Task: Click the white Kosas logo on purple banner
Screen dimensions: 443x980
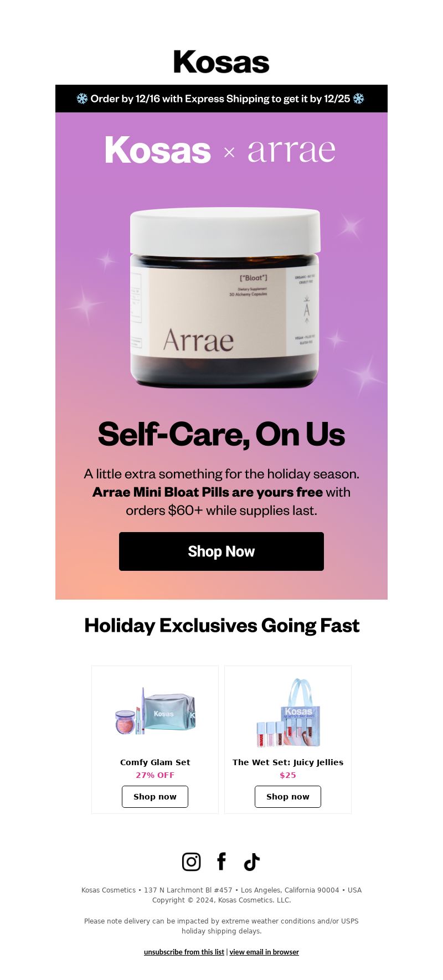Action: tap(158, 150)
